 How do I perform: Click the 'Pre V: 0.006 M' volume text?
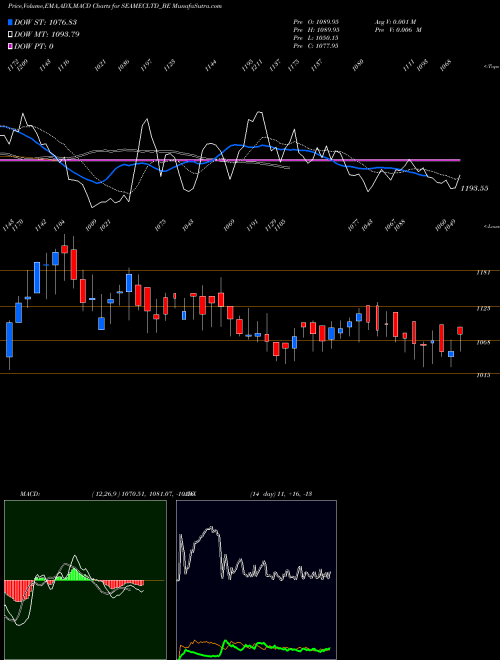coord(398,29)
